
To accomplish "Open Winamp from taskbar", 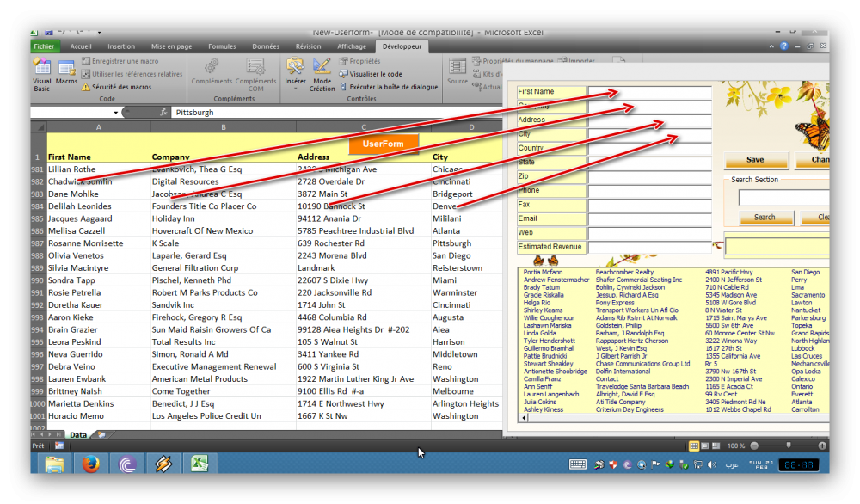I will (x=163, y=464).
